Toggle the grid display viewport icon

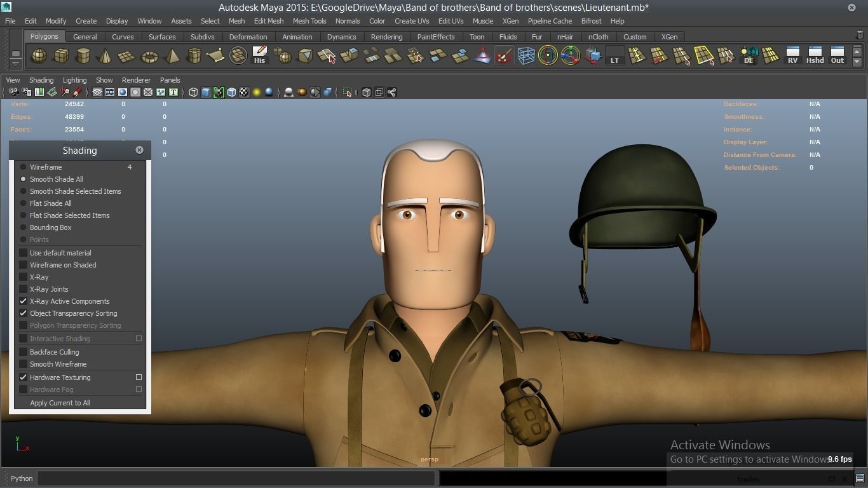coord(97,92)
